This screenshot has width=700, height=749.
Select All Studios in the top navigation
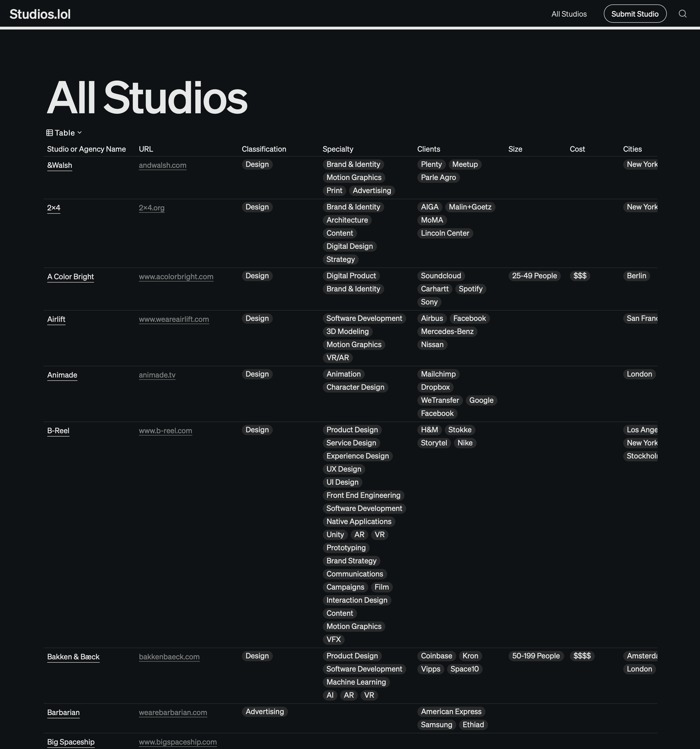point(569,14)
